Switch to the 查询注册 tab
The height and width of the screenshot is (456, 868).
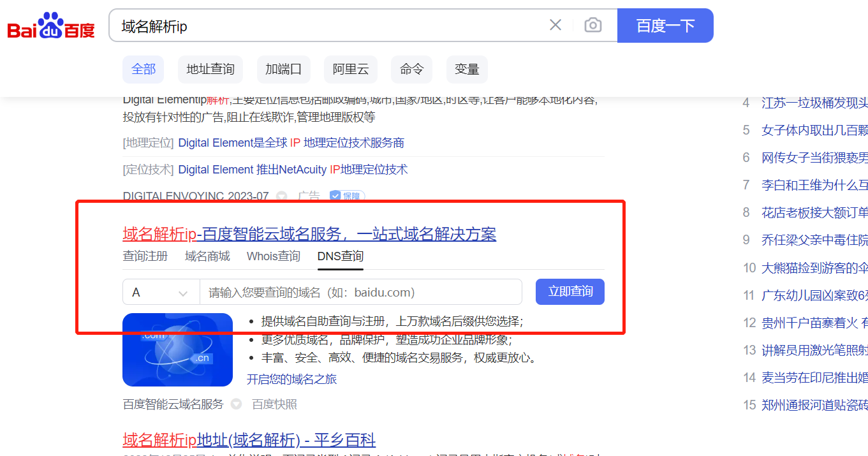tap(145, 256)
